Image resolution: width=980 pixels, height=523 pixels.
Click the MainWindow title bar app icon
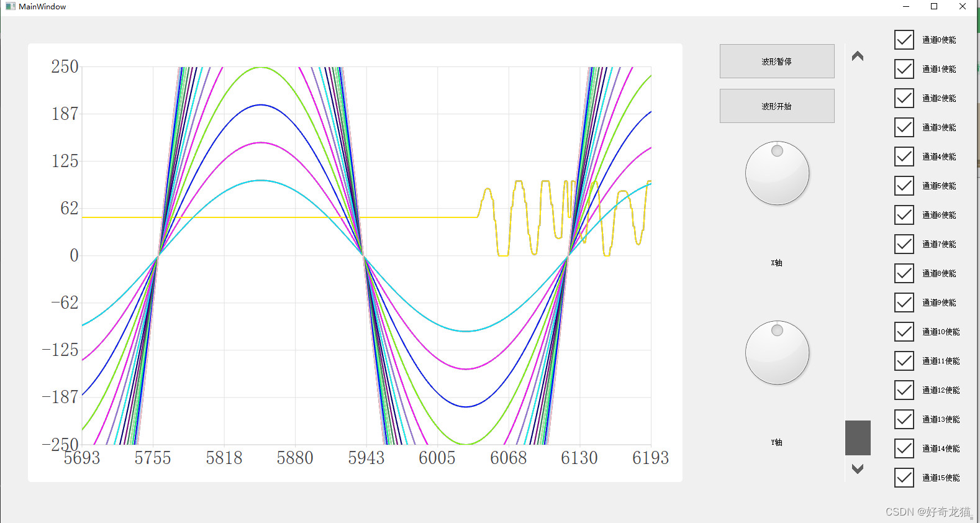10,6
